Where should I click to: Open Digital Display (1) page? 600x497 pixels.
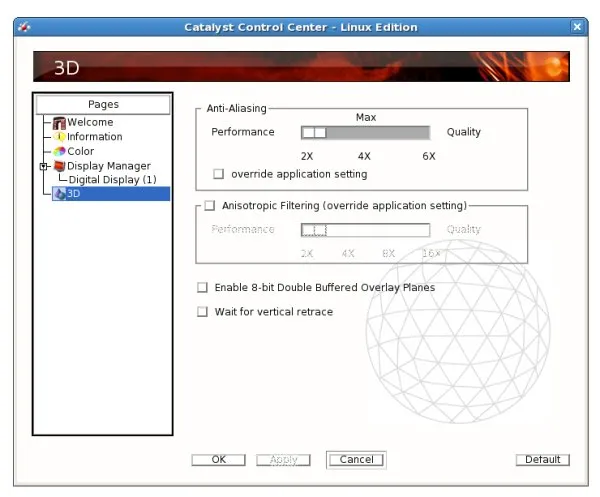112,180
